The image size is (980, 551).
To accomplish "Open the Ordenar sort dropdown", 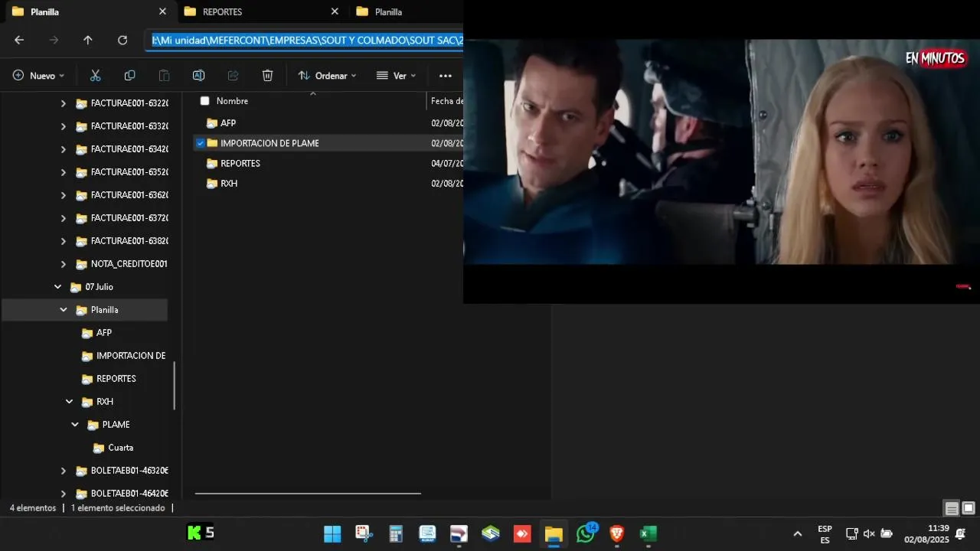I will tap(327, 76).
